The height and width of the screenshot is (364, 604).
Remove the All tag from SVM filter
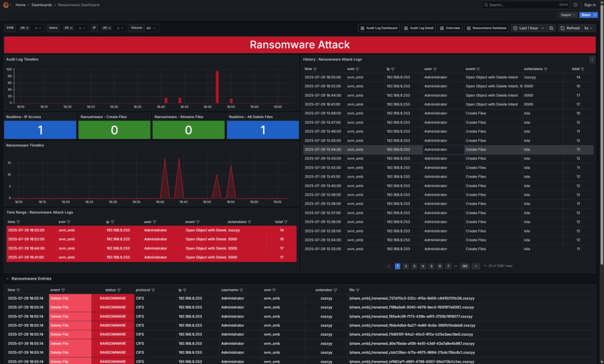(27, 28)
